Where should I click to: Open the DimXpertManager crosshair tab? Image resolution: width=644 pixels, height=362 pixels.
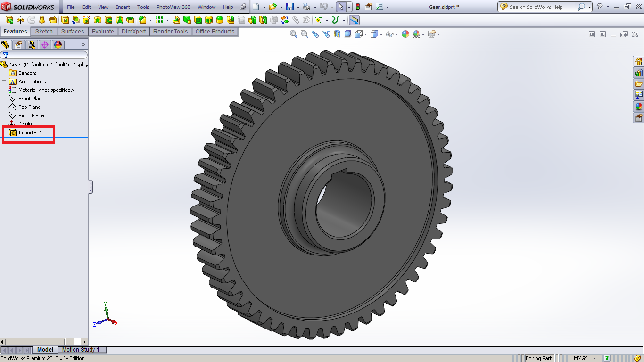45,45
